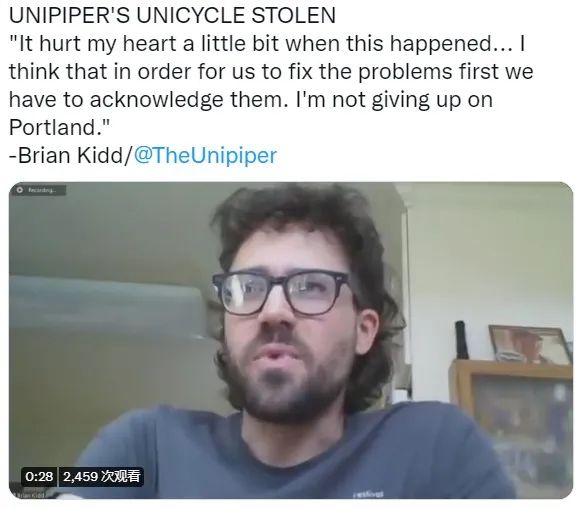
Task: Open the @TheUnipiper mention link
Action: [205, 155]
